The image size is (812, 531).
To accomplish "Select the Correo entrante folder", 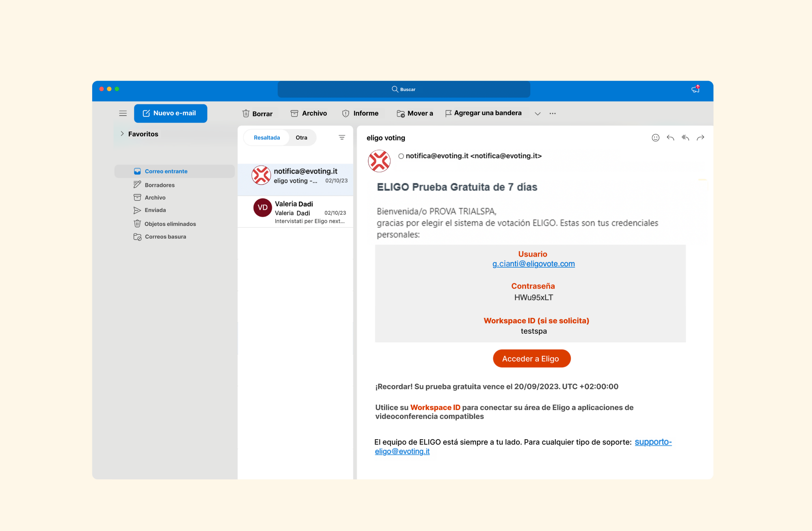I will pyautogui.click(x=175, y=171).
